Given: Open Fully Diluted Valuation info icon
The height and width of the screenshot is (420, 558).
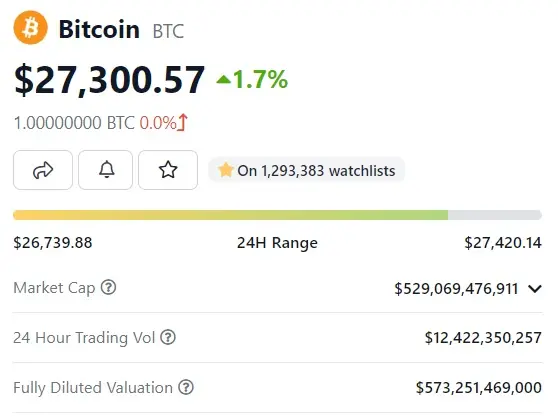Looking at the screenshot, I should coord(186,387).
